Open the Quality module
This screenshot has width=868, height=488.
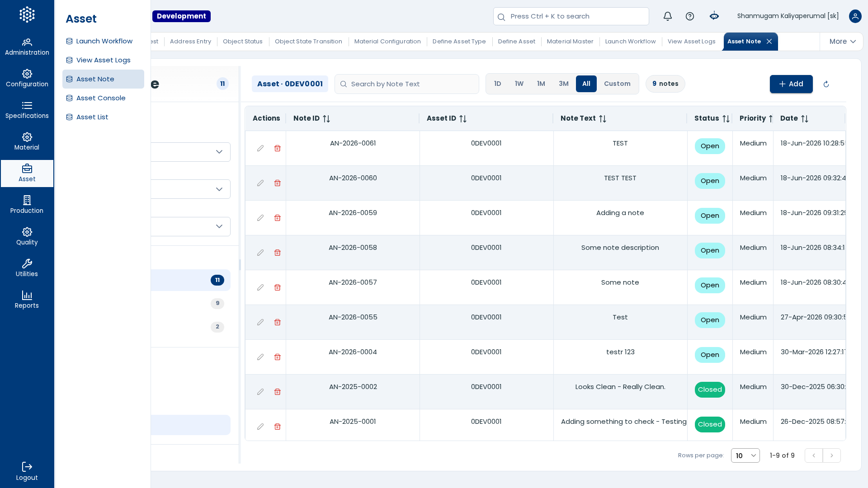point(27,237)
